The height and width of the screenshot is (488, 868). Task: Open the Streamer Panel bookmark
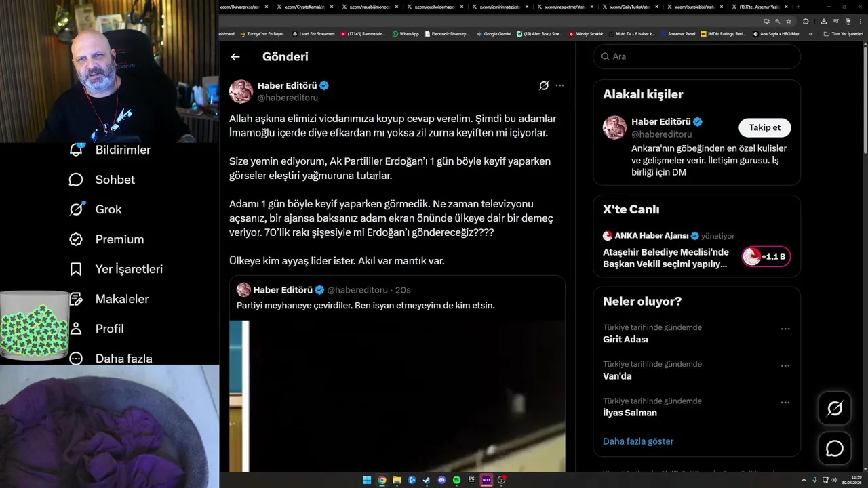pyautogui.click(x=677, y=34)
